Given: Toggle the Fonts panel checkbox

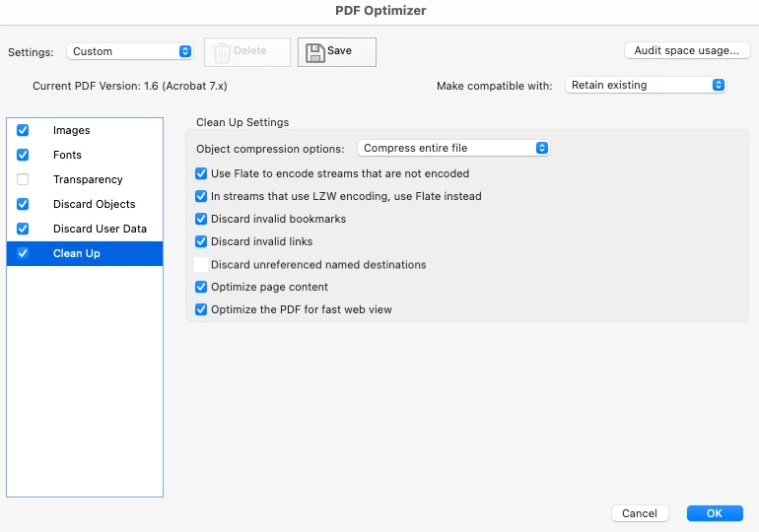Looking at the screenshot, I should point(23,155).
